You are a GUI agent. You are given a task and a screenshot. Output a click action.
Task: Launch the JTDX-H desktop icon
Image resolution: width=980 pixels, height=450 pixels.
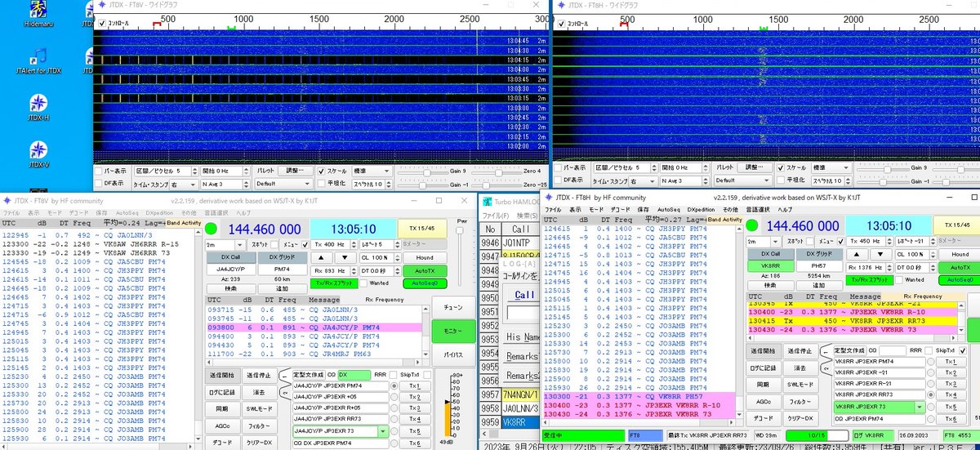[x=38, y=109]
